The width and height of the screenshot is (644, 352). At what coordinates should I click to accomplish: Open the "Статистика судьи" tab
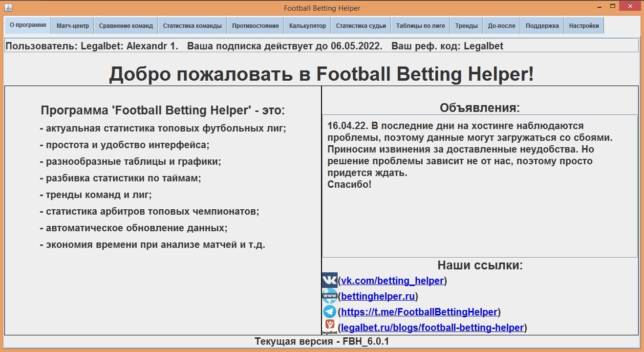pos(361,26)
